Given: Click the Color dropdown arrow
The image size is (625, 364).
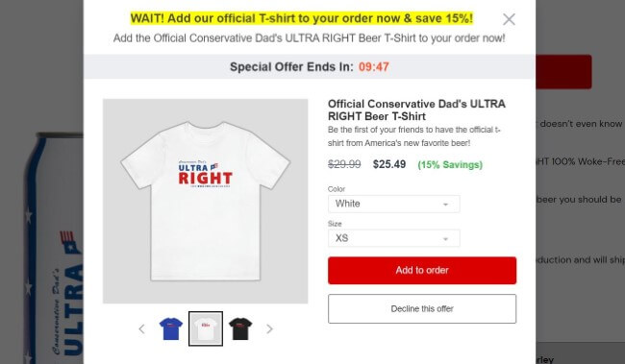Looking at the screenshot, I should (445, 205).
